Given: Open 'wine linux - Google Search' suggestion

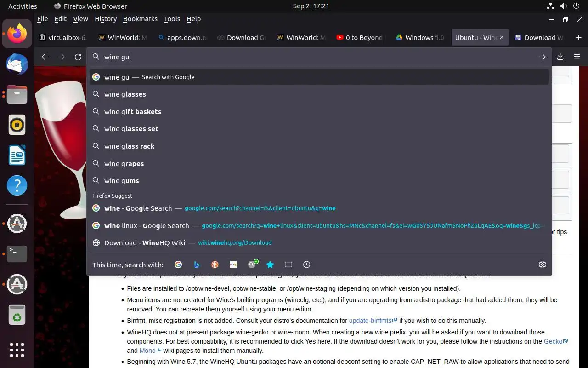Looking at the screenshot, I should pos(319,225).
